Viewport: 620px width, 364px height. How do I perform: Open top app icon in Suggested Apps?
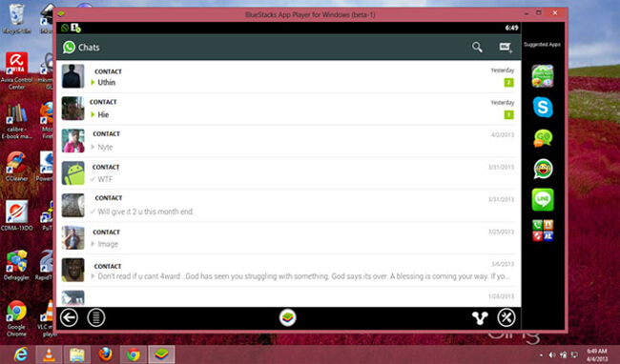543,76
